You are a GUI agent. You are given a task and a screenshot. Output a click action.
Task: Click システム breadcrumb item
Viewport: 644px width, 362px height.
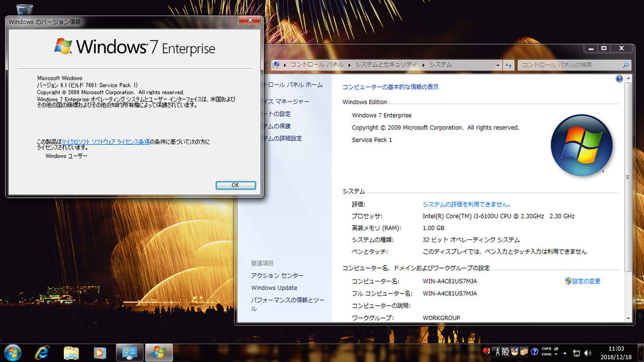pos(440,65)
